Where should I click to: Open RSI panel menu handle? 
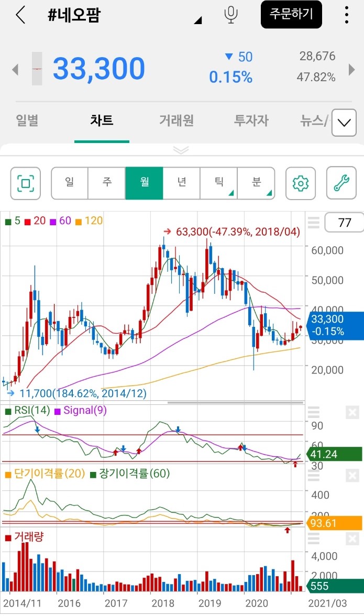[x=313, y=412]
